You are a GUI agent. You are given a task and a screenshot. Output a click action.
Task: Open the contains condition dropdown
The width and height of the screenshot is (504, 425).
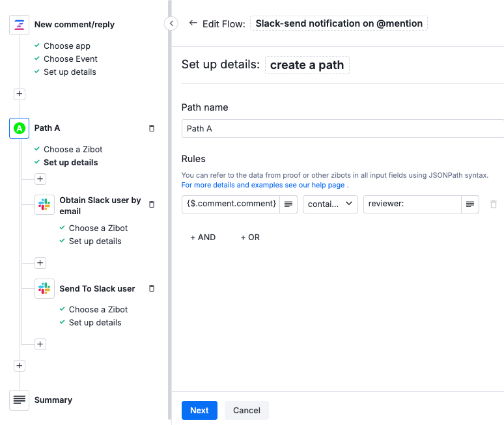[330, 204]
